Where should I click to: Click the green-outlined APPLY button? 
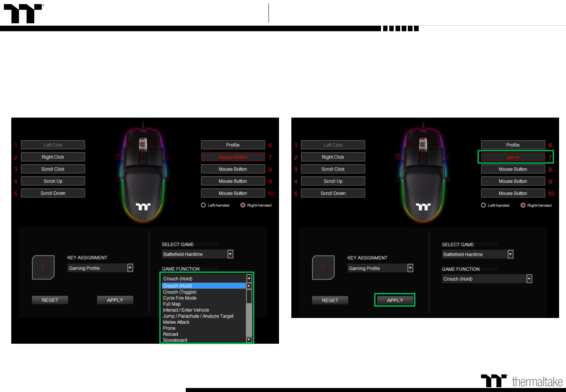pyautogui.click(x=395, y=300)
